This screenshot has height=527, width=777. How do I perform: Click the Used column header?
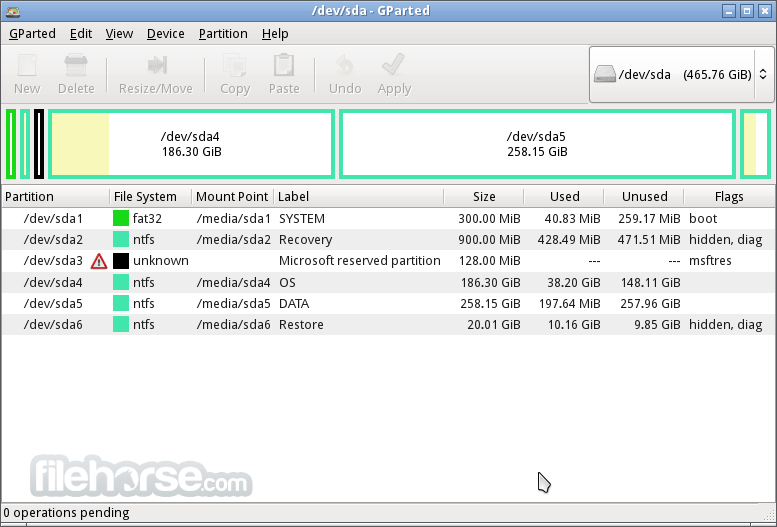(x=564, y=196)
